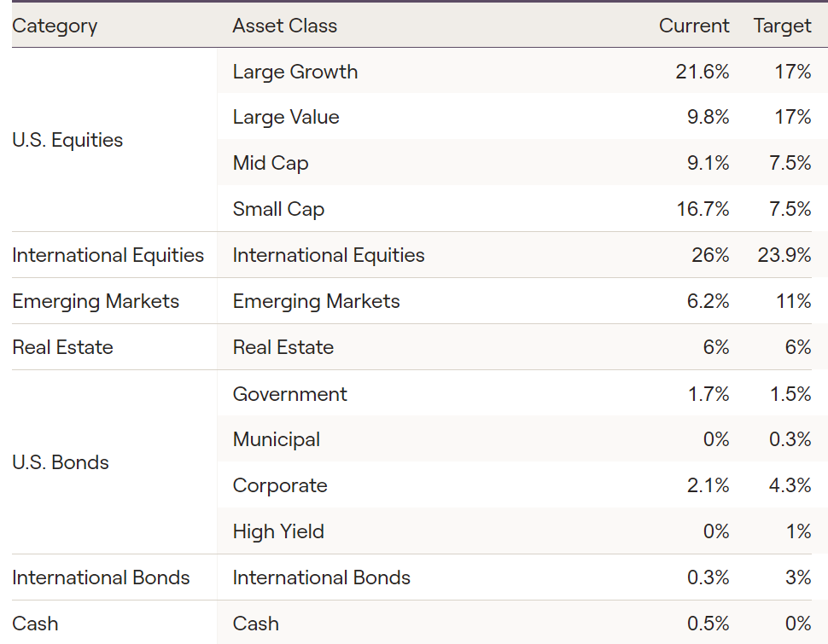Click the U.S. Bonds category cell
828x644 pixels.
coord(61,462)
